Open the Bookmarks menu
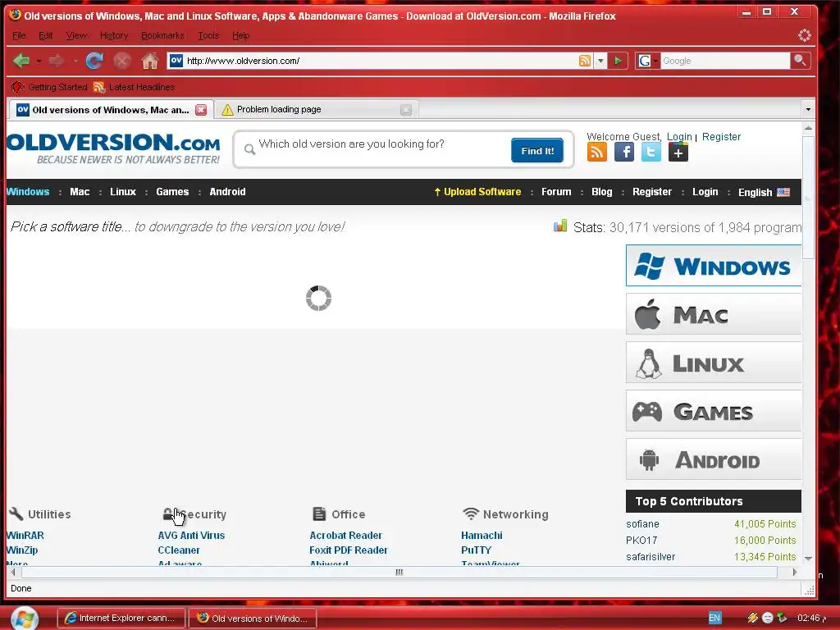Viewport: 840px width, 630px height. (x=162, y=35)
